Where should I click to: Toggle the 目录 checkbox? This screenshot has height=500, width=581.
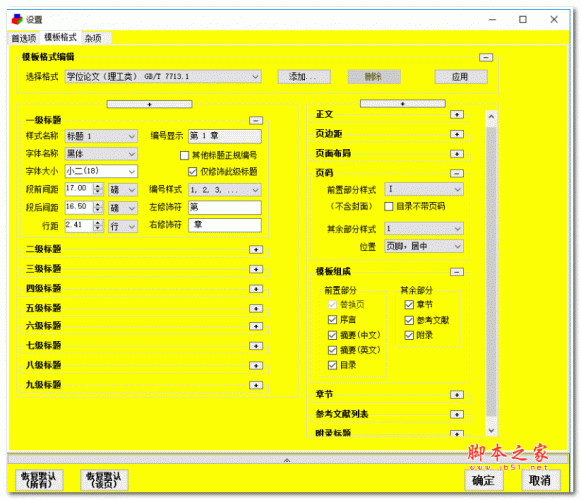point(332,365)
